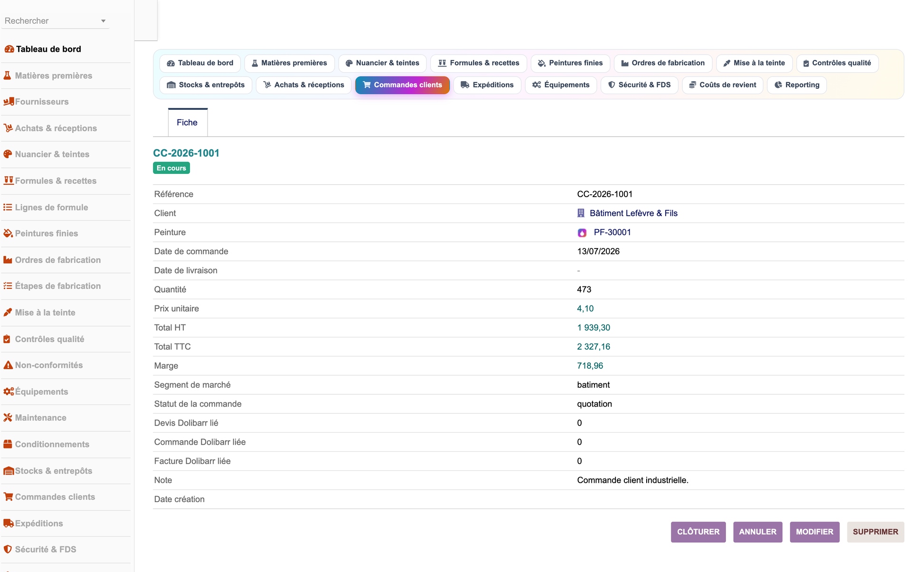Click the Total HT value 1 939,30
The height and width of the screenshot is (572, 924).
tap(594, 328)
